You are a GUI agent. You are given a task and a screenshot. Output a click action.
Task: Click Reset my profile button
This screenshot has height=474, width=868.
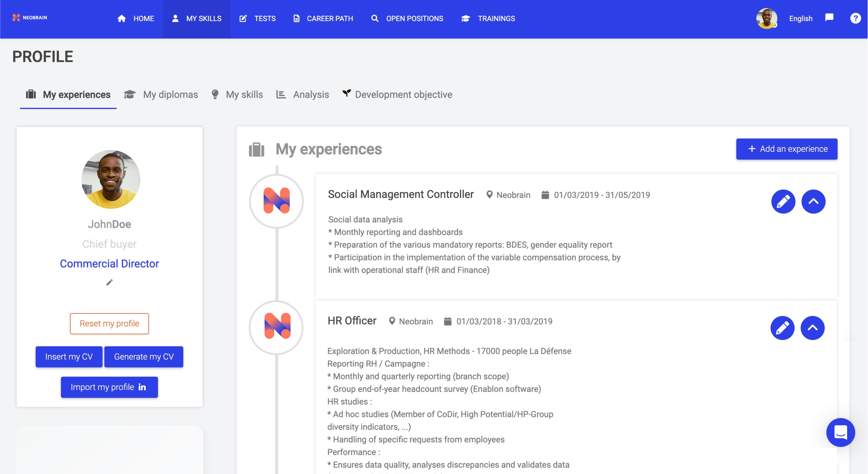click(109, 323)
